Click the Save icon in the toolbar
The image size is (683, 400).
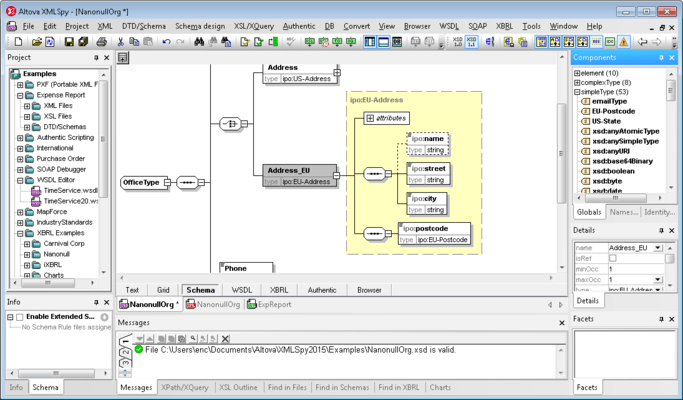tap(69, 42)
